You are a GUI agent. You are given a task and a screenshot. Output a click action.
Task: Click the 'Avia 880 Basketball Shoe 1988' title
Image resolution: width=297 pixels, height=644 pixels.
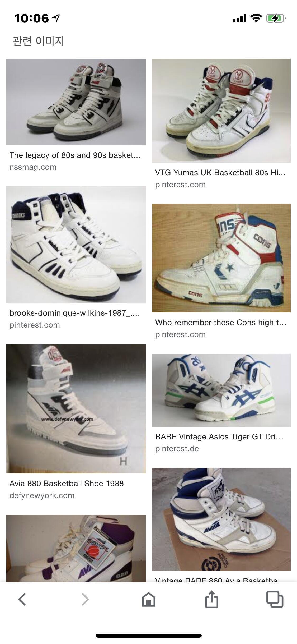point(67,483)
